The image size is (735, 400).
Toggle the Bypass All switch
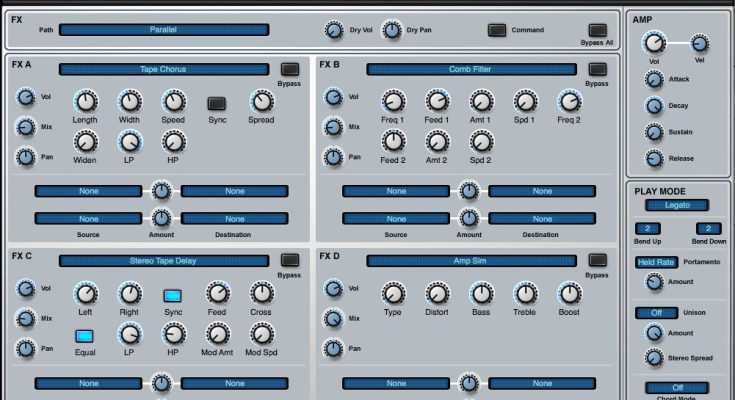click(597, 30)
